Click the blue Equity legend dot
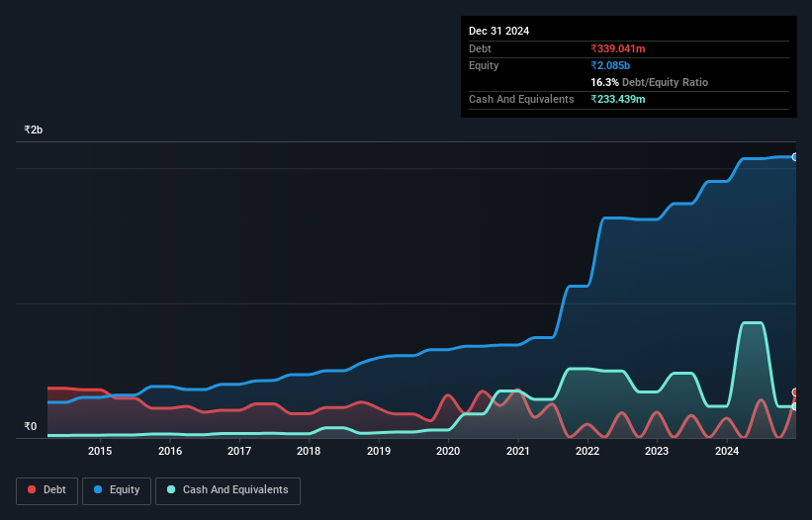The image size is (812, 520). [x=98, y=489]
